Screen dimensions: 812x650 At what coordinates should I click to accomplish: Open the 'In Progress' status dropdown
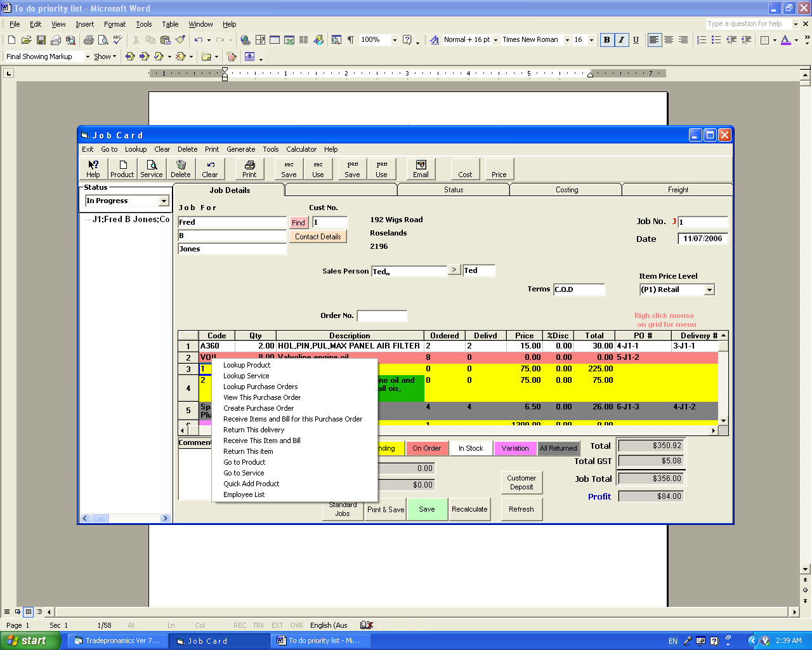point(164,201)
